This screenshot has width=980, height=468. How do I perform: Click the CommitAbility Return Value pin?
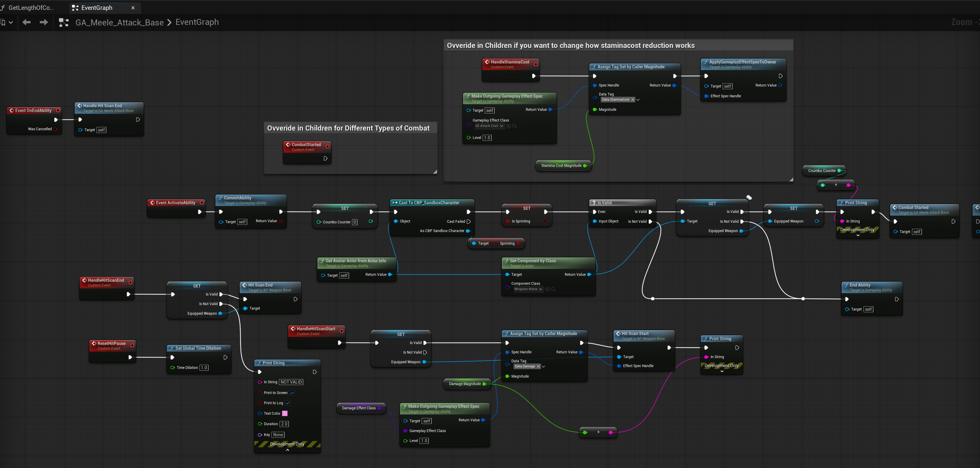click(x=280, y=221)
